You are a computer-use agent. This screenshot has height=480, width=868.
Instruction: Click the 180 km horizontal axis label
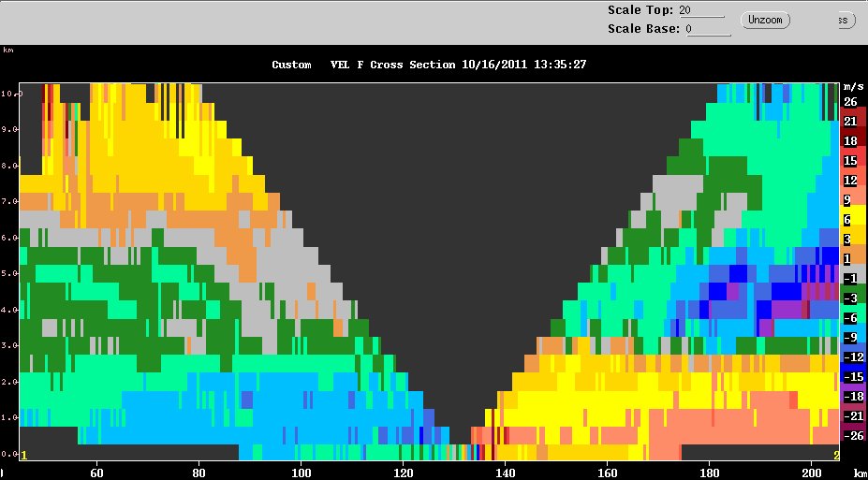coord(709,473)
